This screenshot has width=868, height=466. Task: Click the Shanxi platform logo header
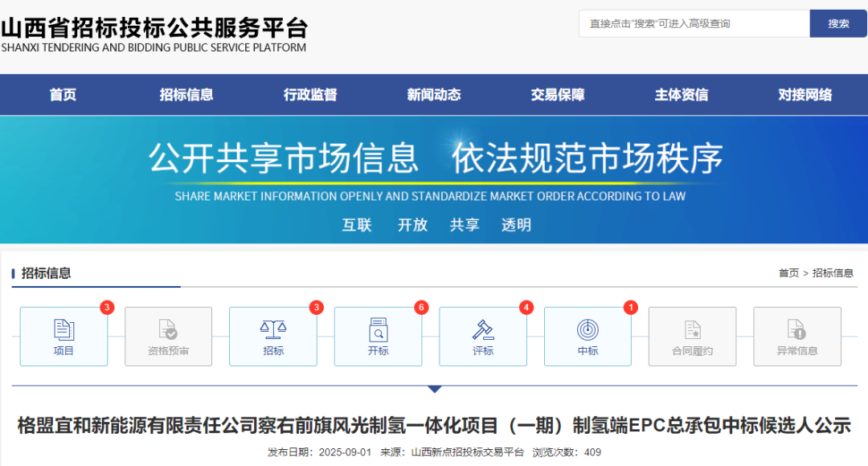[153, 32]
